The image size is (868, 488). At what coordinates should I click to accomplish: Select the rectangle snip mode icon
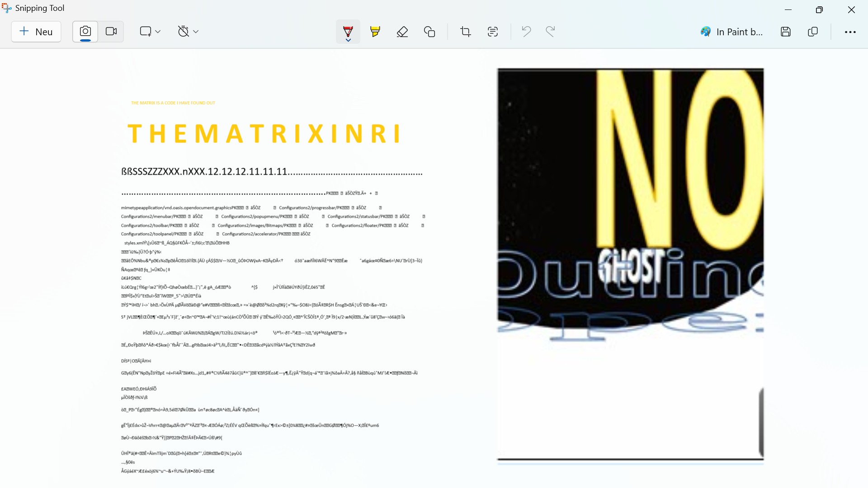tap(146, 32)
